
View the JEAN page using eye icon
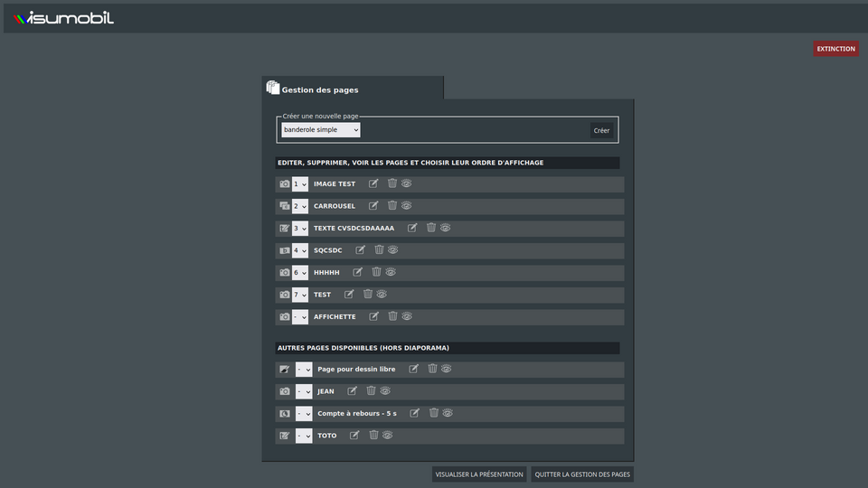click(x=385, y=391)
